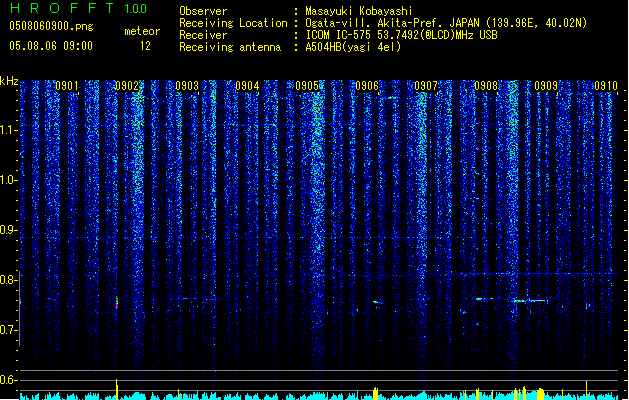Select the filename 0508060900.png

tap(51, 26)
